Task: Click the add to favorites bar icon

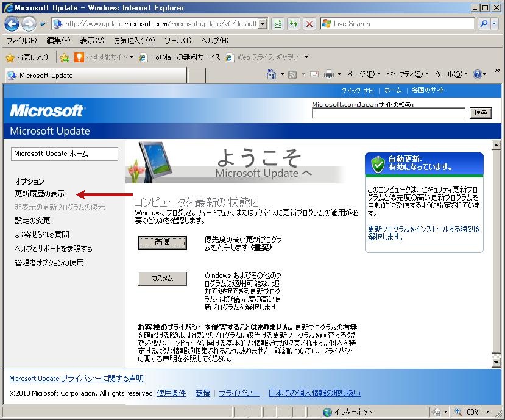Action: (x=65, y=57)
